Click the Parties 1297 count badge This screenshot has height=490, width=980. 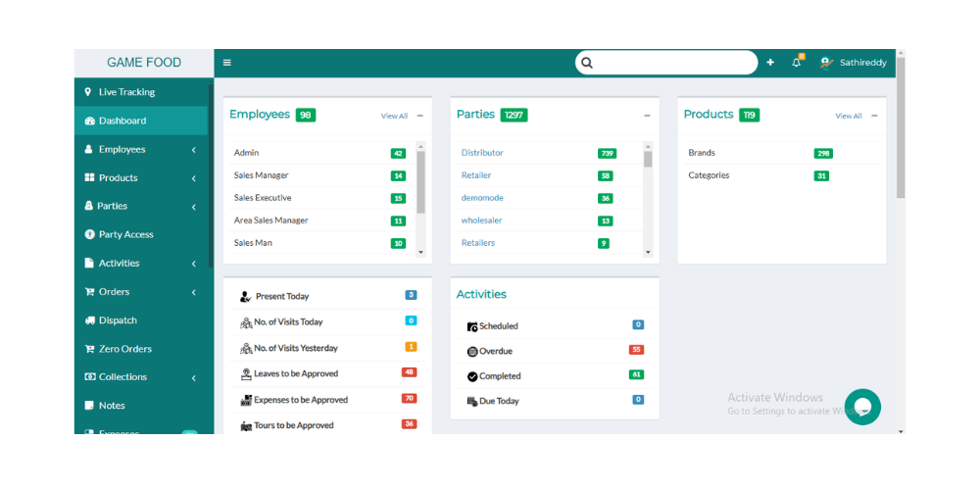514,115
